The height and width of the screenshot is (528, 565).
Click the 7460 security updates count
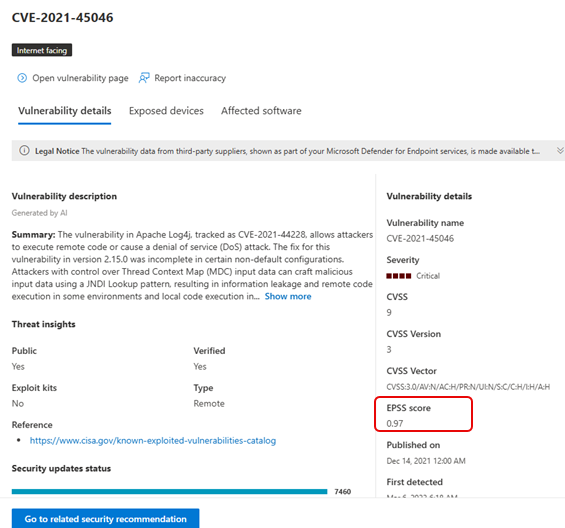[343, 492]
